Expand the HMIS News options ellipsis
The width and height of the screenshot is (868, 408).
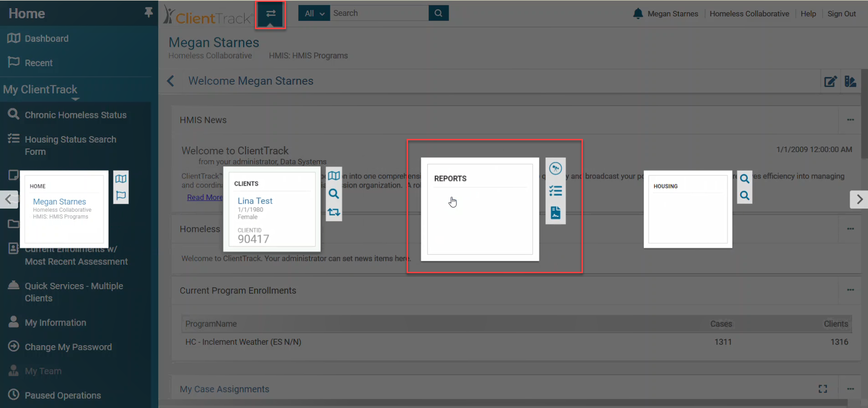tap(850, 120)
